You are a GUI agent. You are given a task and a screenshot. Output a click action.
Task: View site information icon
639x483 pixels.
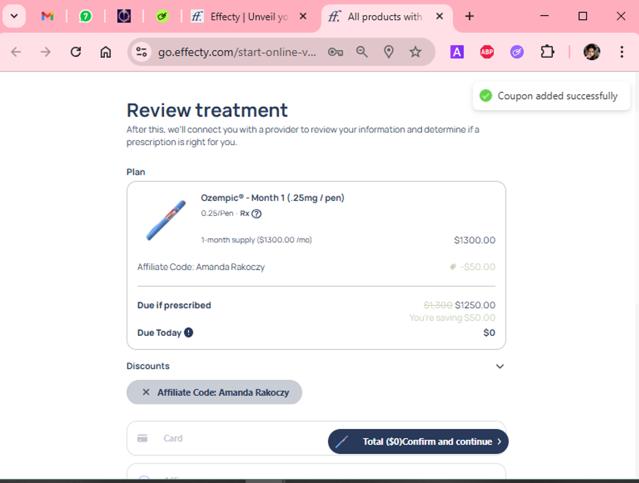(x=141, y=52)
